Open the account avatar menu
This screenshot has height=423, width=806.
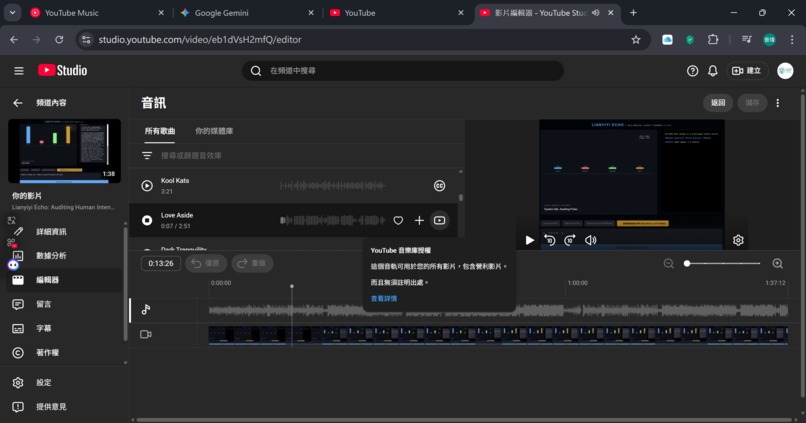coord(785,71)
